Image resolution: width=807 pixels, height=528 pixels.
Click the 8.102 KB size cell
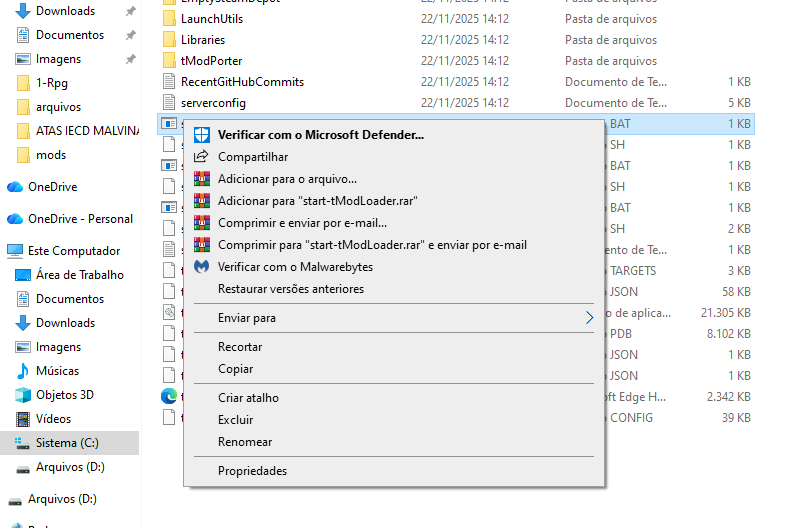(729, 334)
